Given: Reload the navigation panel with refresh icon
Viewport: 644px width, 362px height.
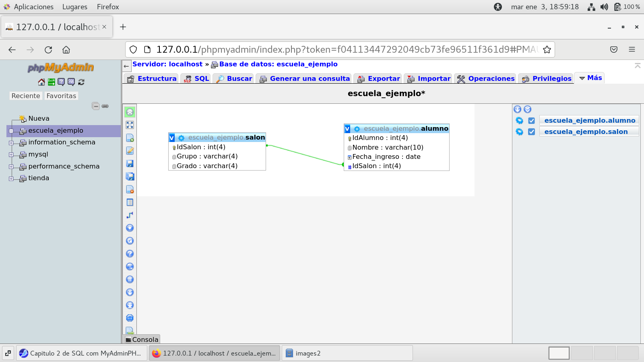Looking at the screenshot, I should click(x=81, y=82).
